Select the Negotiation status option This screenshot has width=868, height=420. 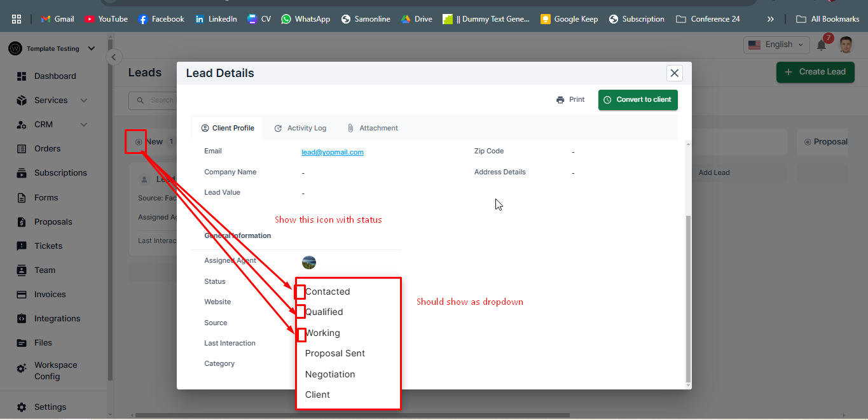pyautogui.click(x=330, y=374)
